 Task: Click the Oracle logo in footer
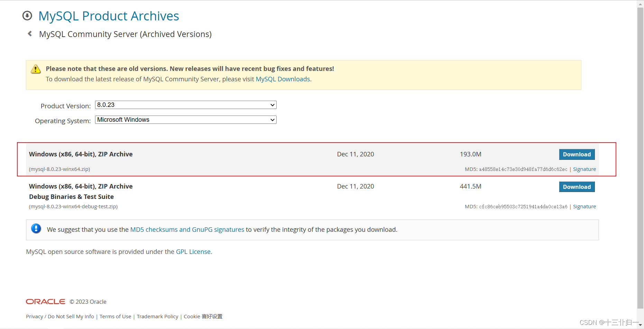45,302
